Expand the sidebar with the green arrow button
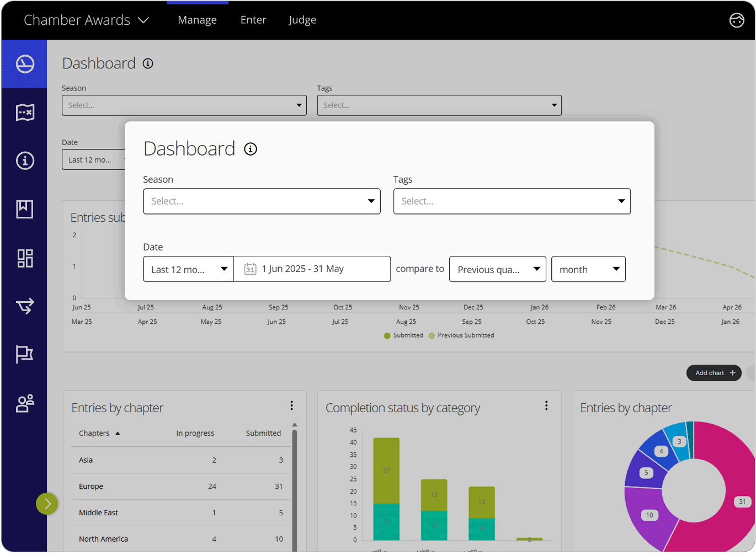 tap(47, 504)
